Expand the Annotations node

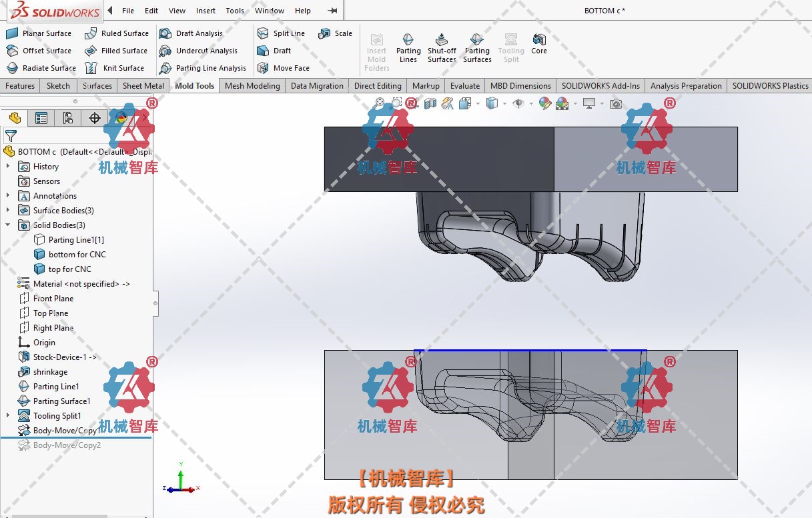click(x=8, y=196)
